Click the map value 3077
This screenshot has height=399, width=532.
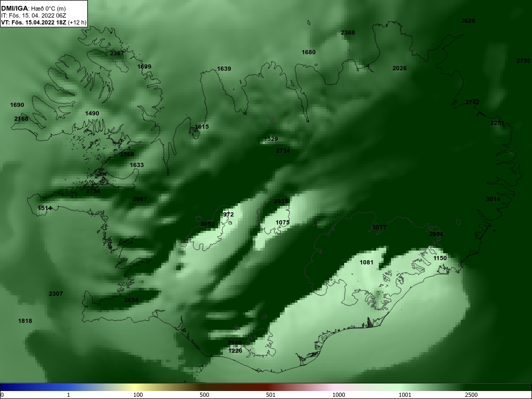[379, 227]
